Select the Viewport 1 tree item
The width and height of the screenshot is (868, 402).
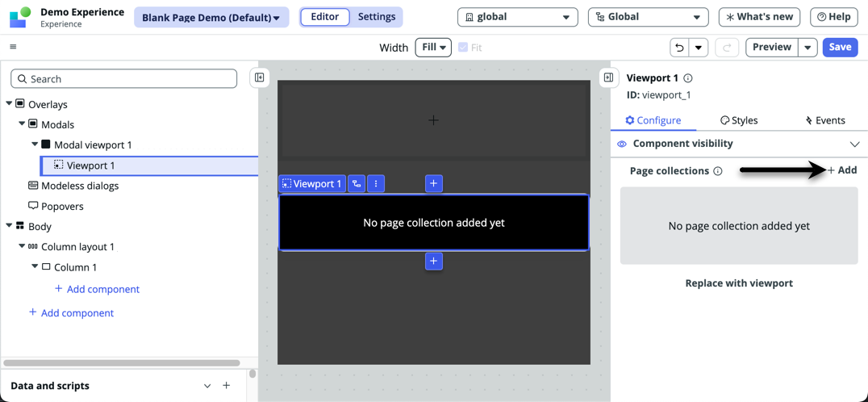point(149,165)
